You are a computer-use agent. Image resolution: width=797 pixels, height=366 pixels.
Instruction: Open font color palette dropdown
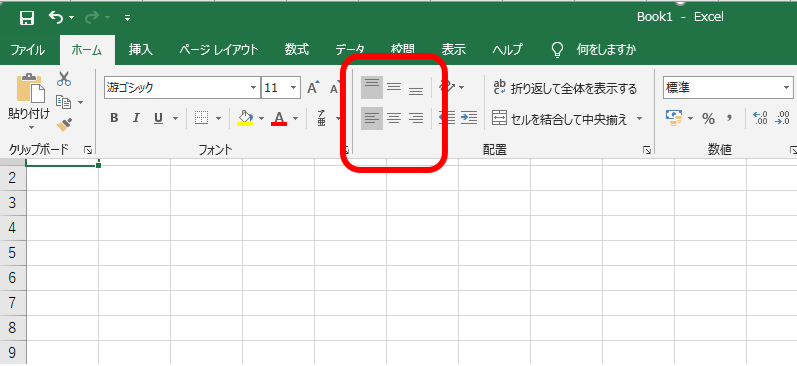coord(295,119)
